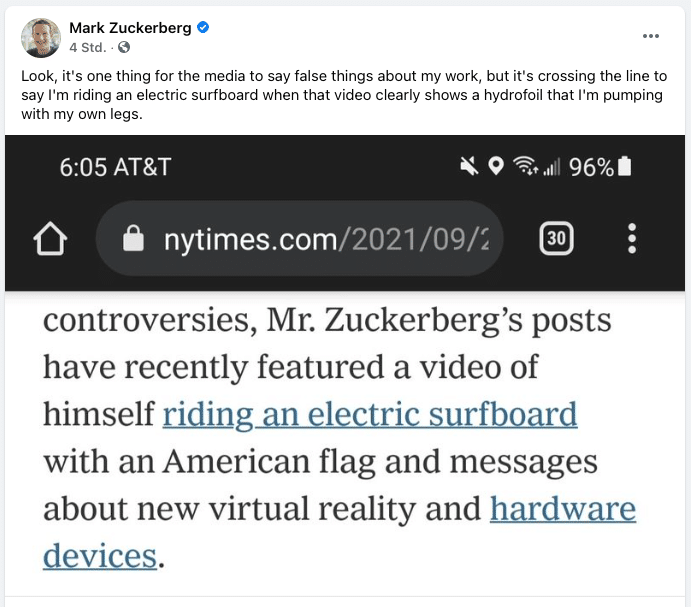Click the muted notifications bell icon
Screen dimensions: 691x607
(x=468, y=167)
